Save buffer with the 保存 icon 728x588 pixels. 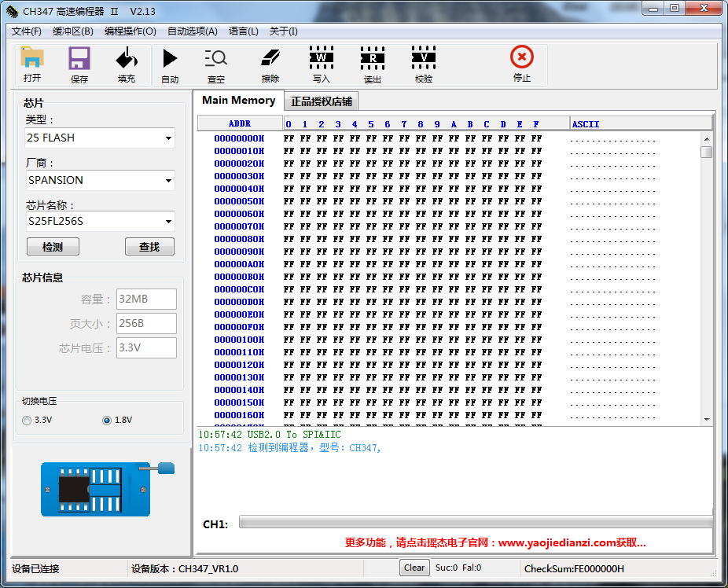pos(79,63)
